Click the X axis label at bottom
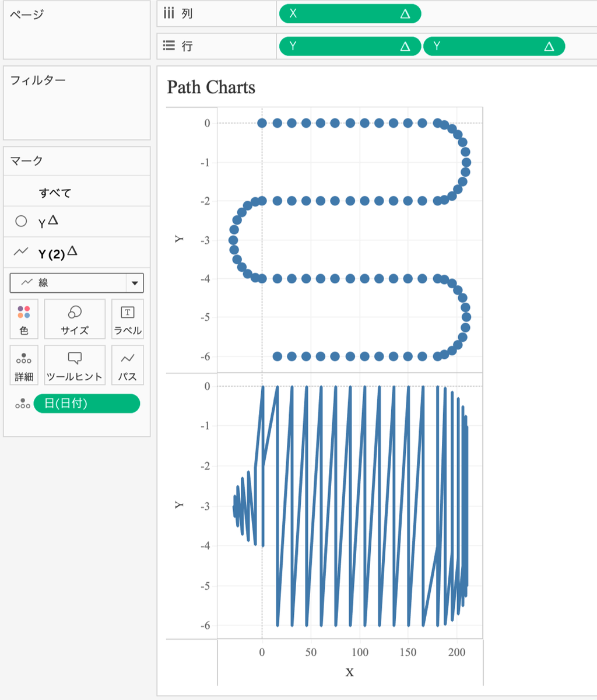 coord(349,672)
